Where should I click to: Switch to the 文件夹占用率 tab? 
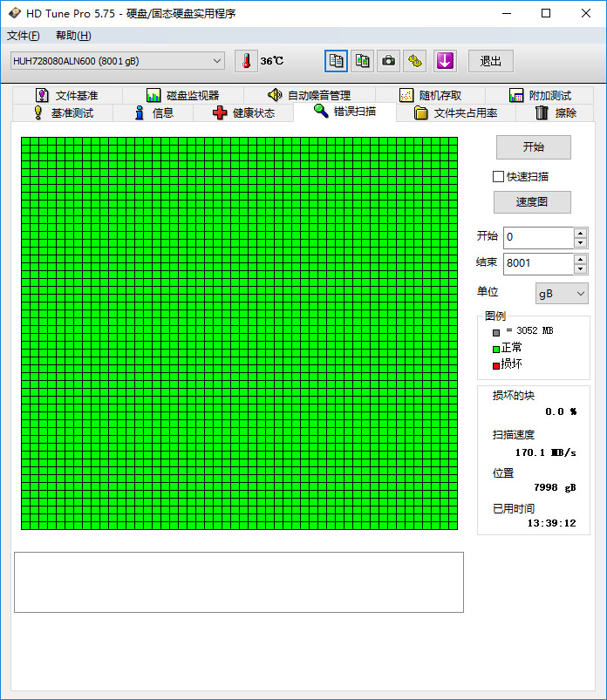[x=456, y=113]
